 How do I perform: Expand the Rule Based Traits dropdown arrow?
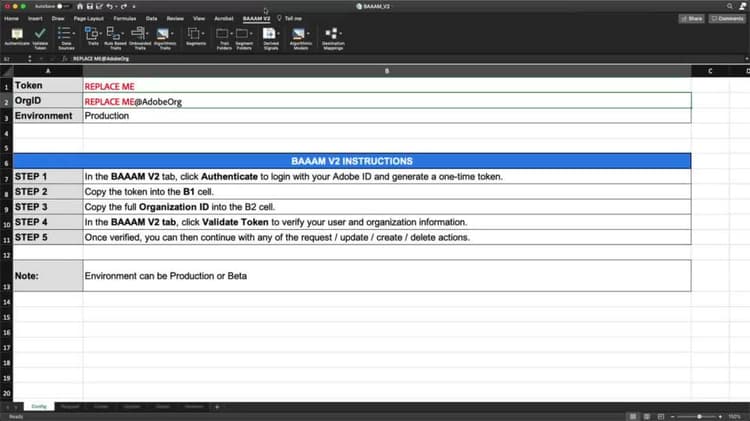tap(122, 33)
